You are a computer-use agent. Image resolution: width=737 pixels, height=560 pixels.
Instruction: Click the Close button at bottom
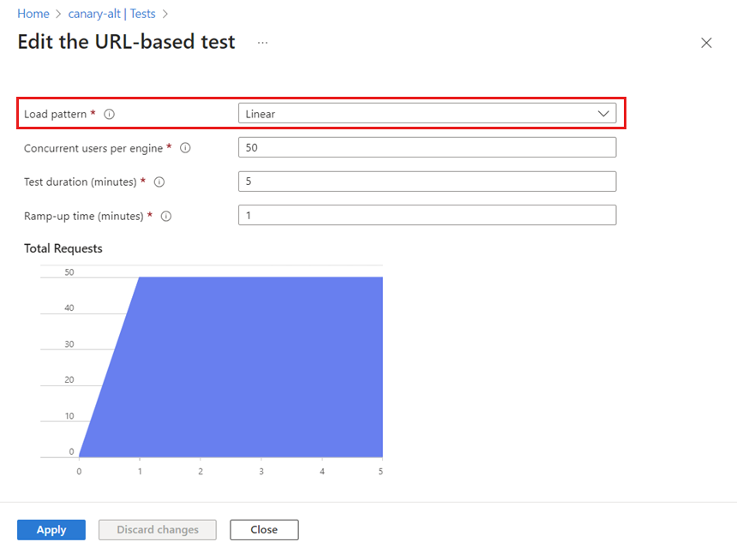click(x=264, y=530)
